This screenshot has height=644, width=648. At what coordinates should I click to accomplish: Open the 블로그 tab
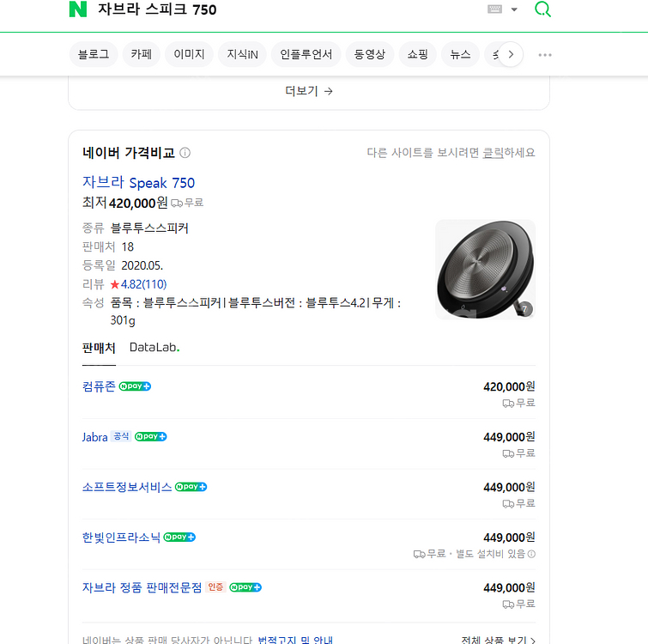coord(94,54)
